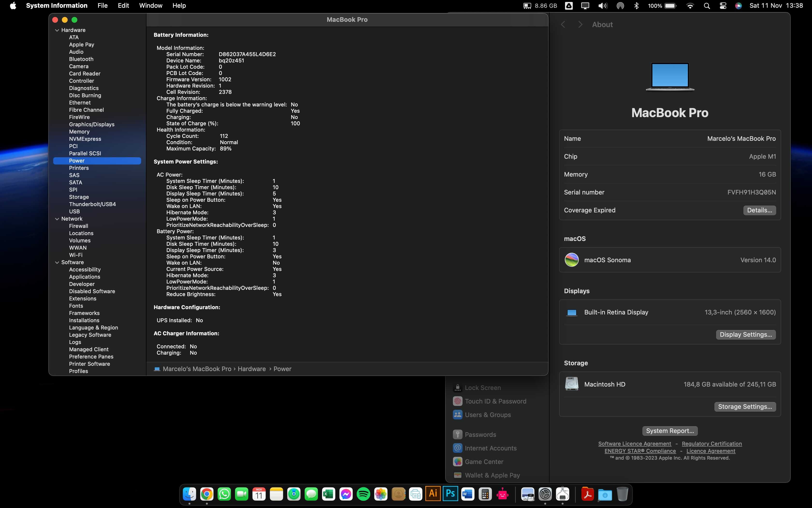The image size is (812, 508).
Task: Go back using the About back chevron
Action: [563, 24]
